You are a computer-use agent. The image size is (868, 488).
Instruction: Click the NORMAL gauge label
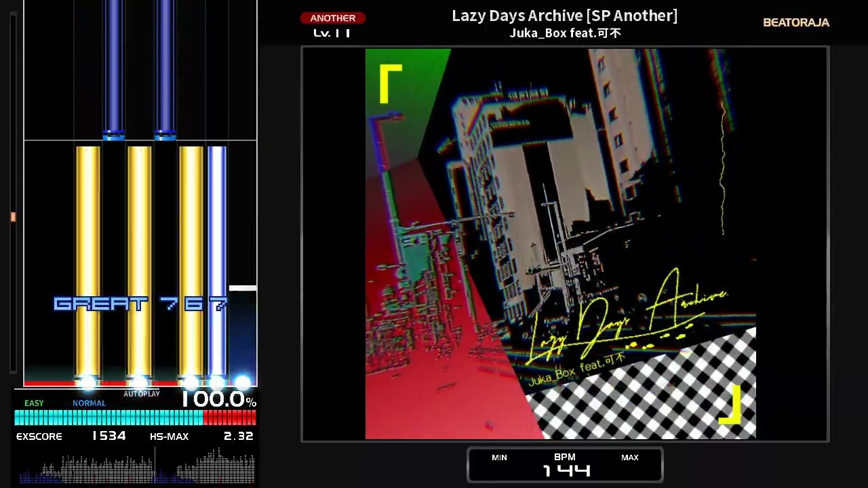pyautogui.click(x=89, y=403)
